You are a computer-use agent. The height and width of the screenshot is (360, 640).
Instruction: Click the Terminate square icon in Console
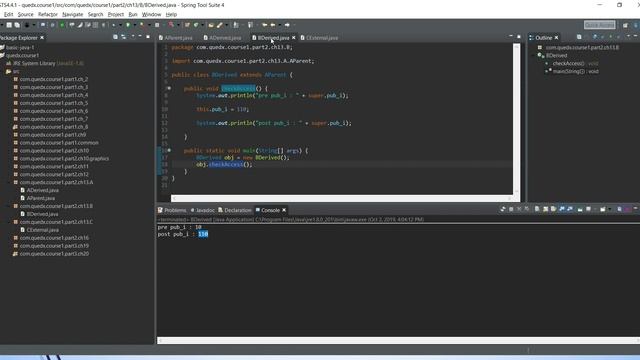point(511,209)
